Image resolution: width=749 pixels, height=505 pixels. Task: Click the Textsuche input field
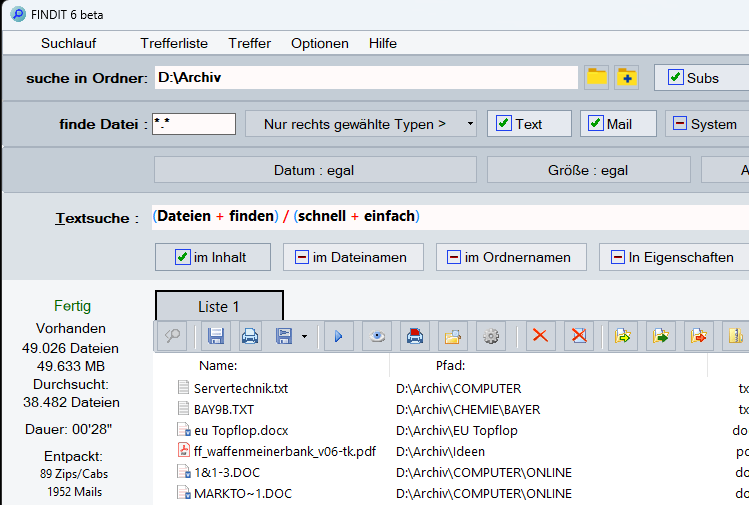point(450,216)
